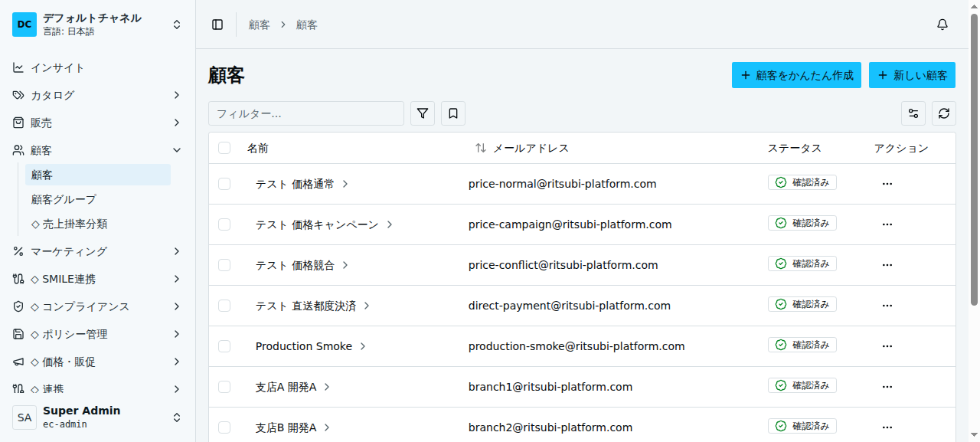Select all customers header checkbox
This screenshot has height=442, width=980.
click(224, 148)
